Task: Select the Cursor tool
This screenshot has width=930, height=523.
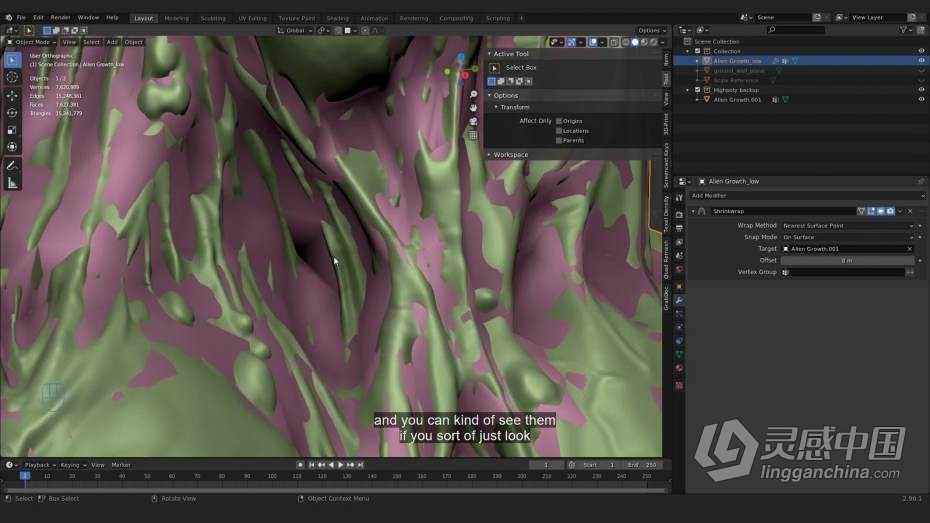Action: click(12, 77)
